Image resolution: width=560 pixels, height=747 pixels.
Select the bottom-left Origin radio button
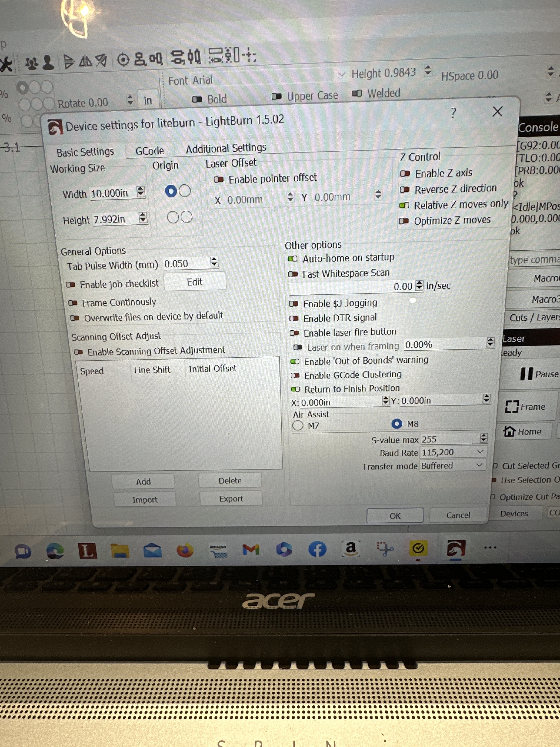pos(173,217)
